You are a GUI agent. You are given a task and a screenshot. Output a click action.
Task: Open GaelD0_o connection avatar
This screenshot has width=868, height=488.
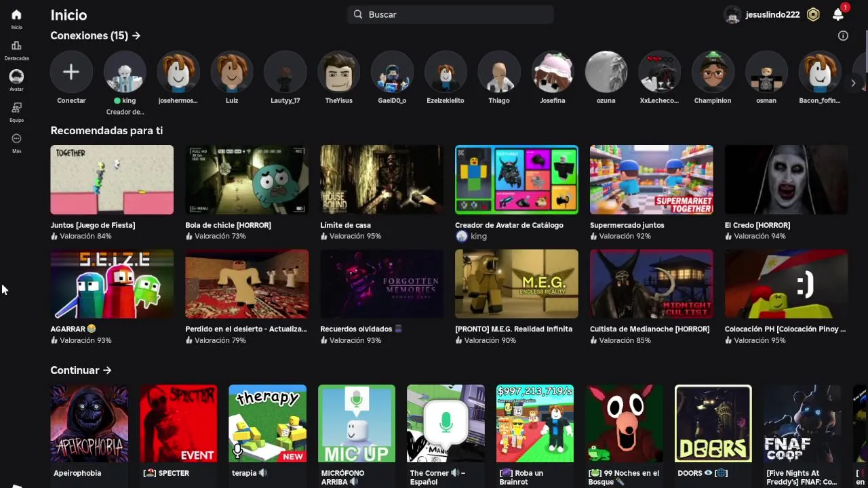pos(392,72)
